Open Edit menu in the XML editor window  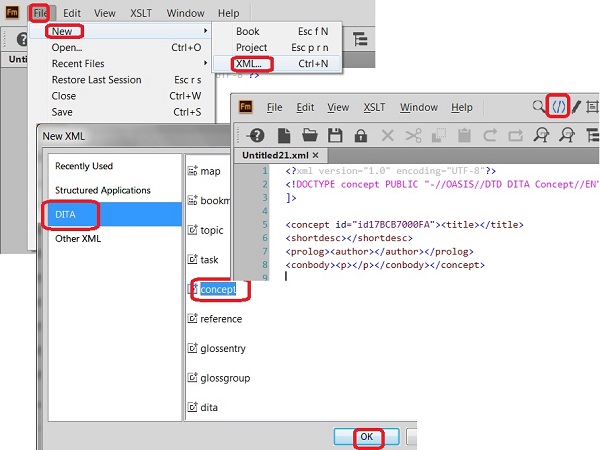click(305, 107)
